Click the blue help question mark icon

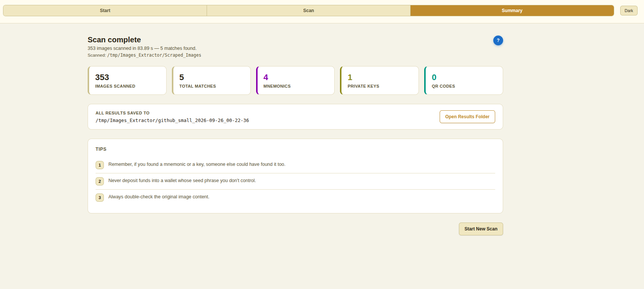498,40
